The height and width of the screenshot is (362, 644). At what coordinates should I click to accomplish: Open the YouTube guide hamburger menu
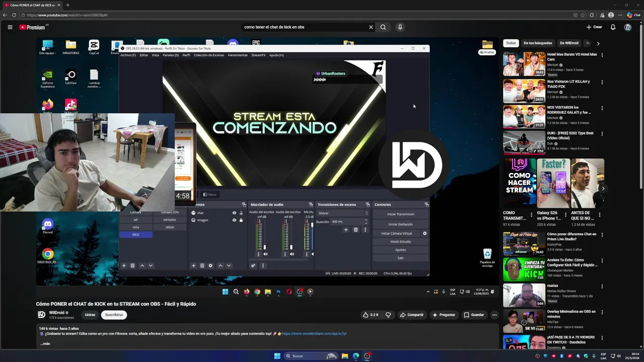pyautogui.click(x=10, y=27)
